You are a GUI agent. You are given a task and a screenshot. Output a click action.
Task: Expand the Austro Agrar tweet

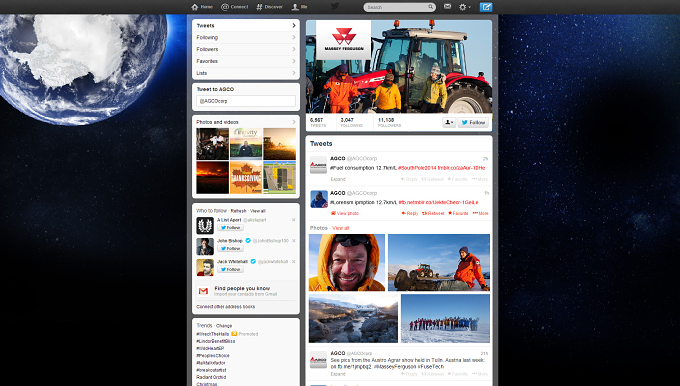(338, 374)
